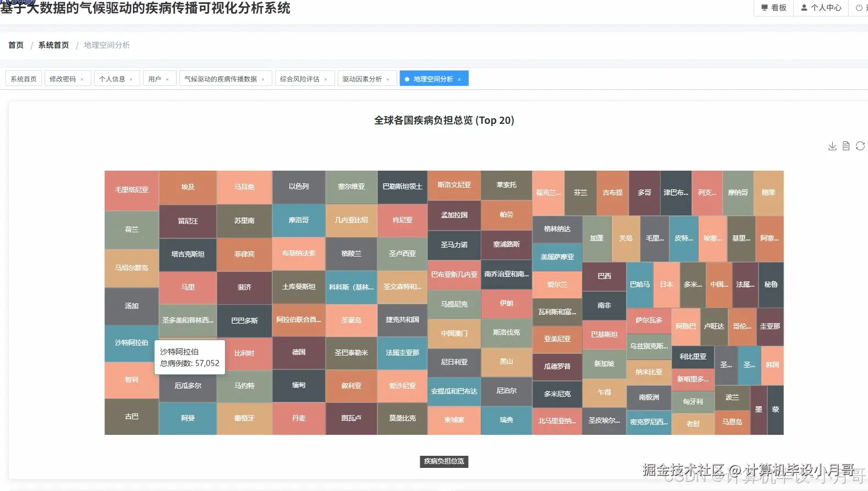Image resolution: width=868 pixels, height=491 pixels.
Task: Open the 看板 button in header
Action: pyautogui.click(x=774, y=8)
